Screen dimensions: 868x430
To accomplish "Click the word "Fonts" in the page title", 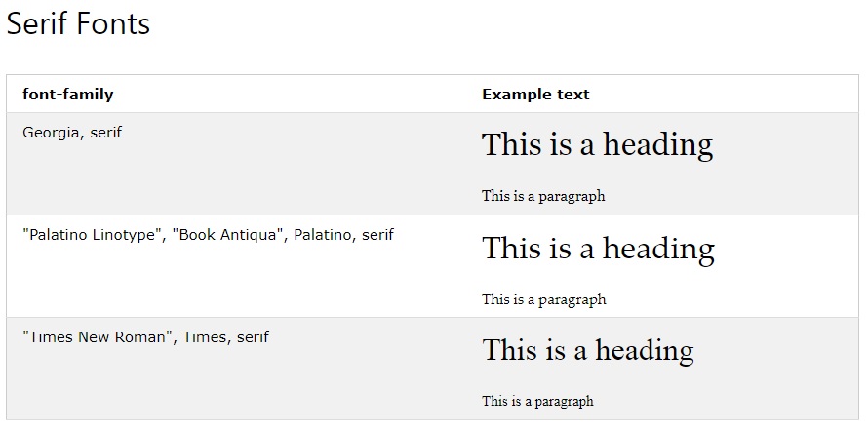I will pos(113,23).
